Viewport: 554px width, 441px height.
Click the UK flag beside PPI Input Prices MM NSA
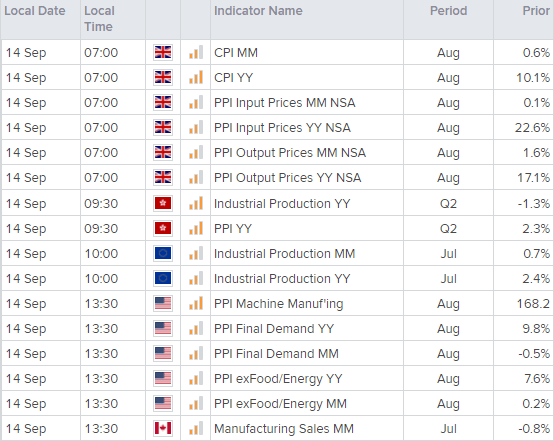[x=163, y=102]
